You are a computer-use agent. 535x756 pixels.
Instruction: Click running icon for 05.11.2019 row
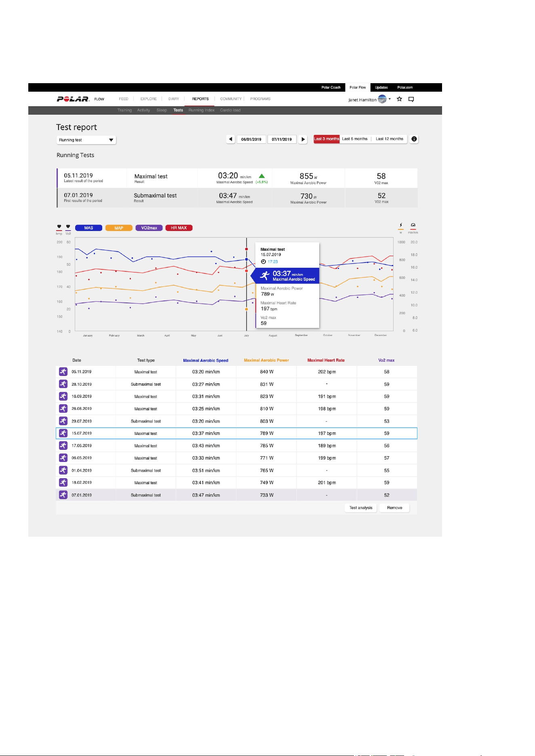click(63, 372)
